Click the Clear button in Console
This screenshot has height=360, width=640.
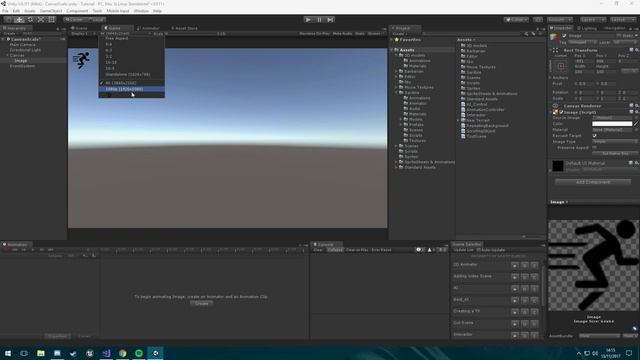tap(318, 250)
